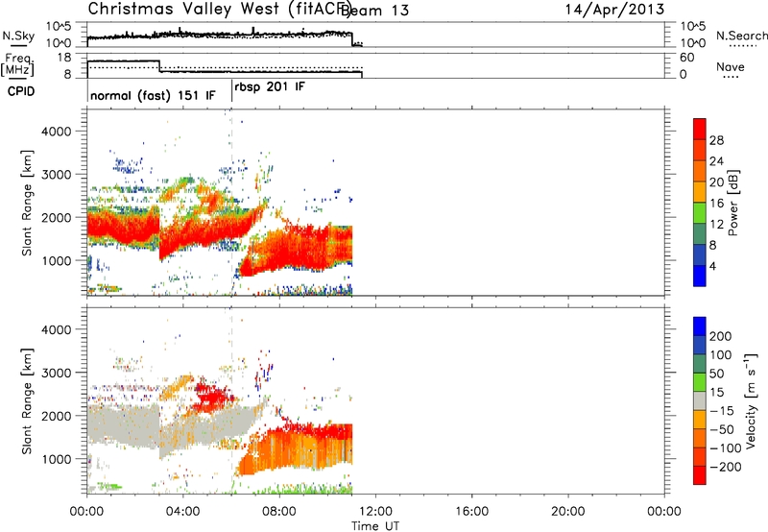
Task: Click the N.Search legend label
Action: coord(742,36)
